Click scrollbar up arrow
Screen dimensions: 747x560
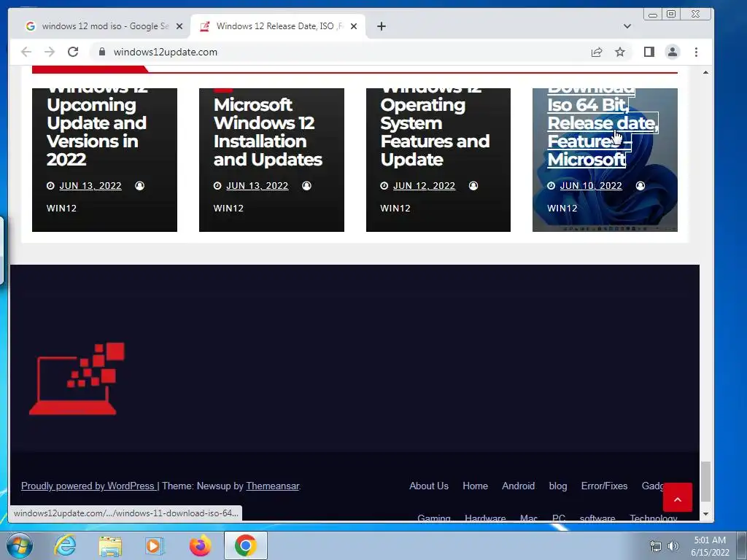(x=705, y=72)
